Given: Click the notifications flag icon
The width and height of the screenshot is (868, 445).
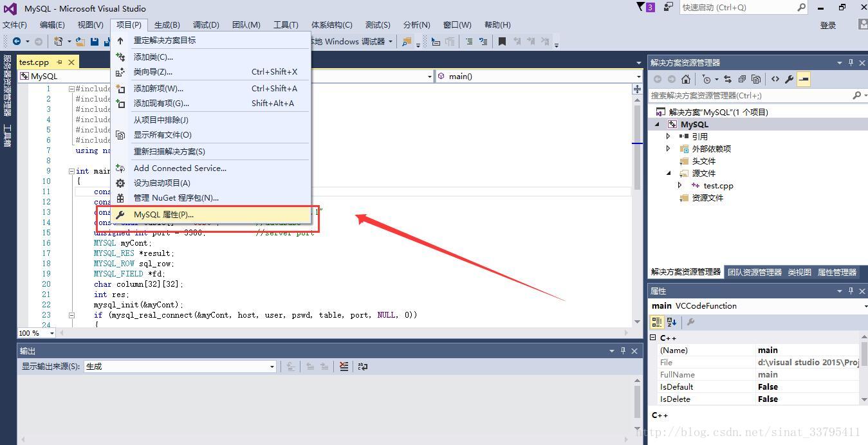Looking at the screenshot, I should click(641, 7).
